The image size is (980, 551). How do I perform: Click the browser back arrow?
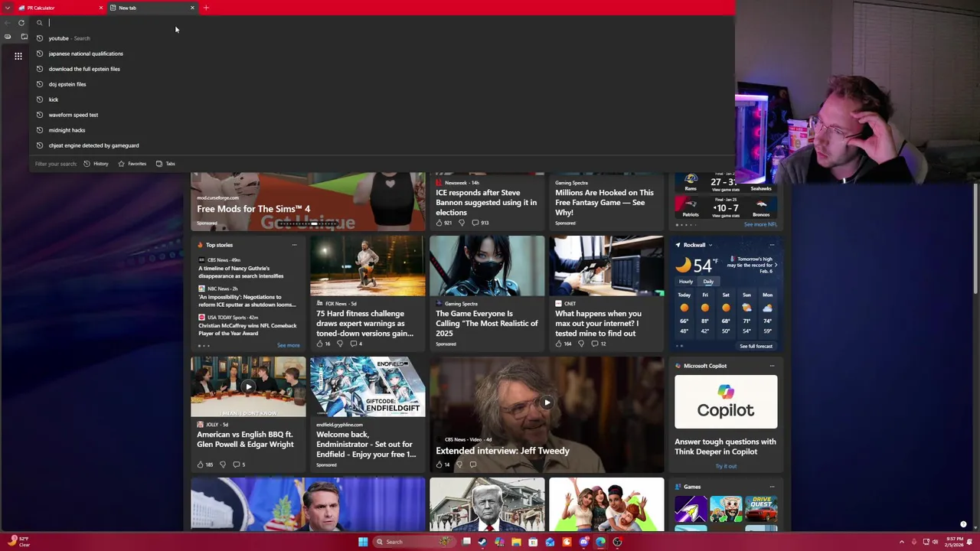click(x=8, y=23)
